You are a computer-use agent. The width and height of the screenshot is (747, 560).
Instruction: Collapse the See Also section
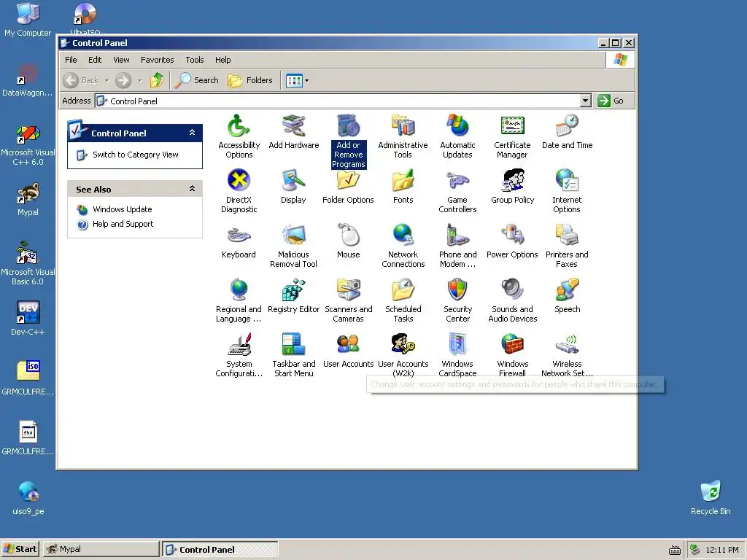point(192,189)
